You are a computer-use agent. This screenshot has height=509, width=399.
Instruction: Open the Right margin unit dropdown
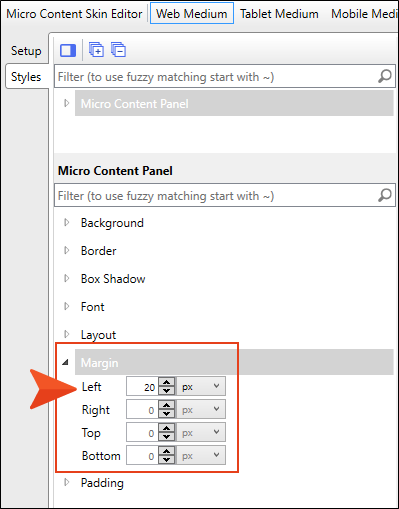[201, 409]
